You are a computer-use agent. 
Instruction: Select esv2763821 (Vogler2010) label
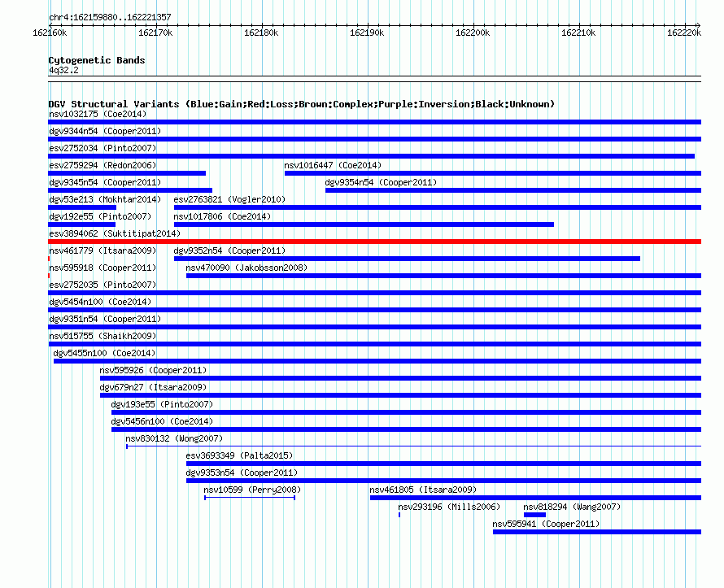[229, 199]
